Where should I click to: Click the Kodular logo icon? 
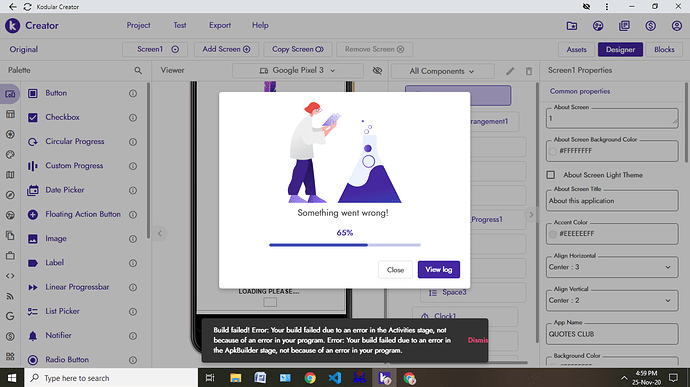[x=12, y=26]
